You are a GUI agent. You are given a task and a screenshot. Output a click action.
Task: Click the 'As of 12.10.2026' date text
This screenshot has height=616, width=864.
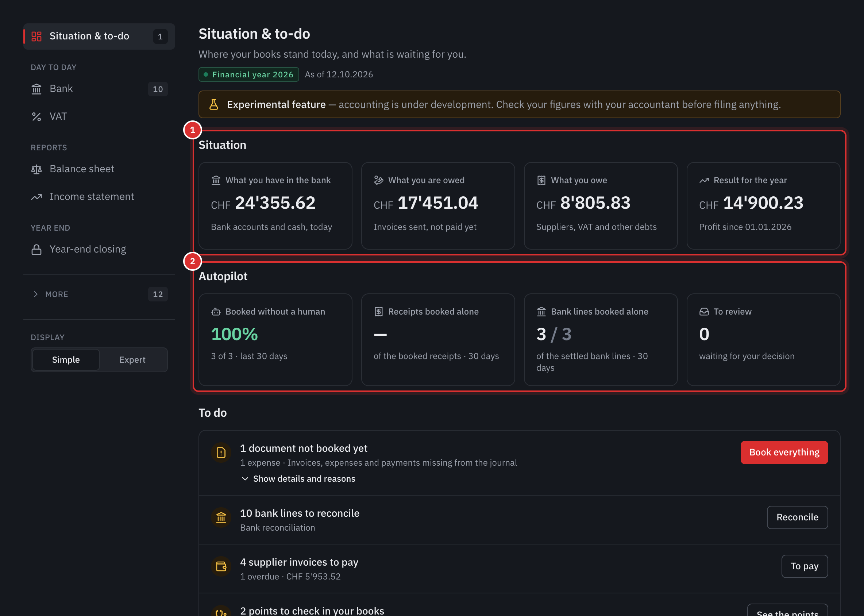pos(339,75)
